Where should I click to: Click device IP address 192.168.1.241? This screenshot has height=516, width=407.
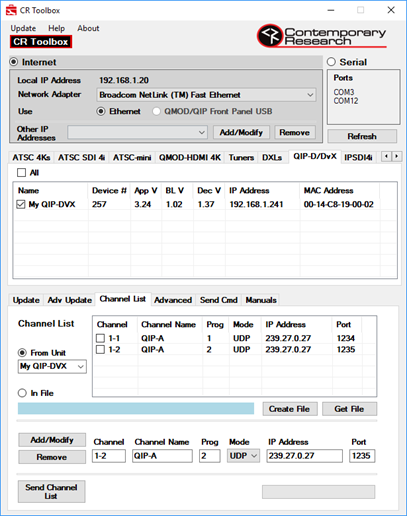point(256,204)
